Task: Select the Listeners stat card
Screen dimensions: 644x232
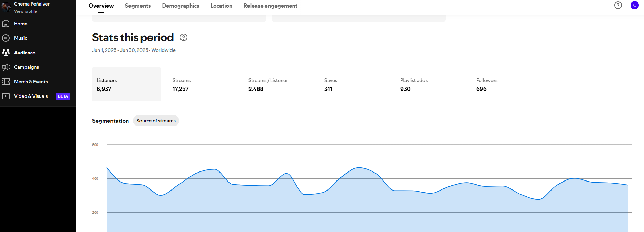Action: (x=126, y=84)
